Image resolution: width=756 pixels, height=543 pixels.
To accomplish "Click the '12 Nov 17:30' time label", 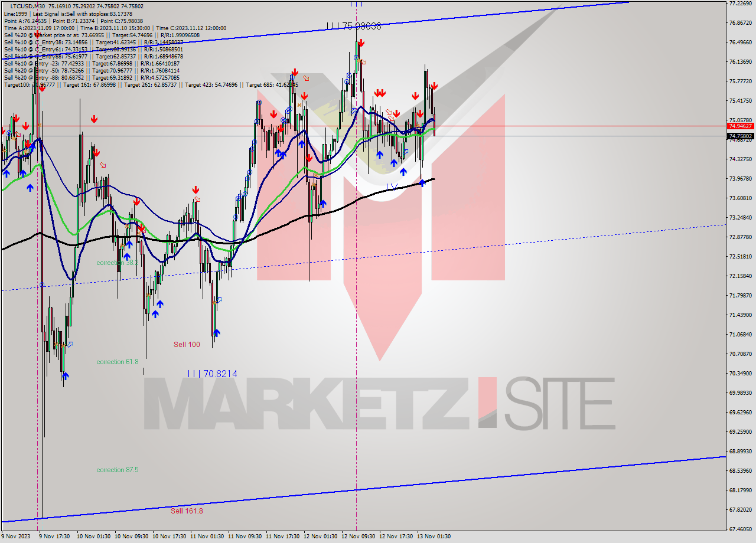I will tap(396, 537).
